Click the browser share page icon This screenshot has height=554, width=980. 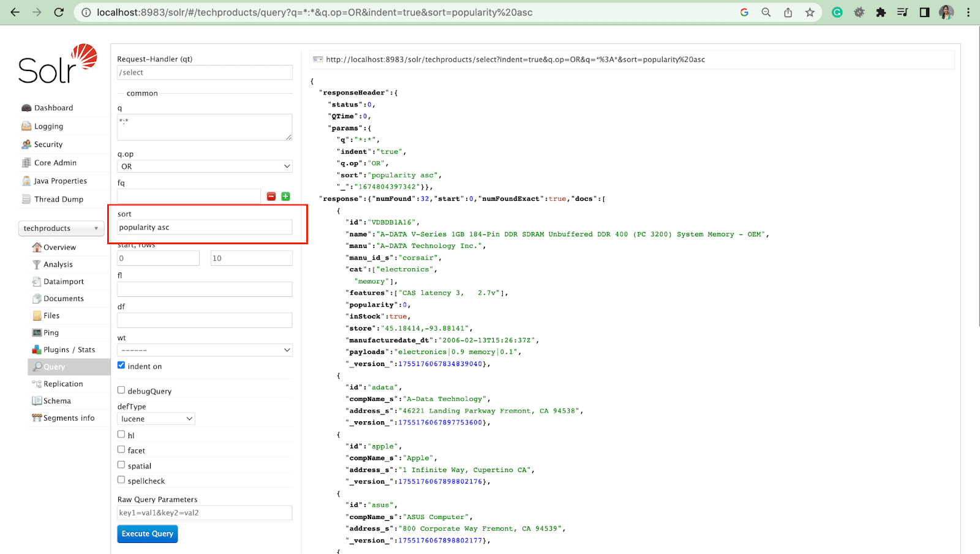tap(788, 12)
